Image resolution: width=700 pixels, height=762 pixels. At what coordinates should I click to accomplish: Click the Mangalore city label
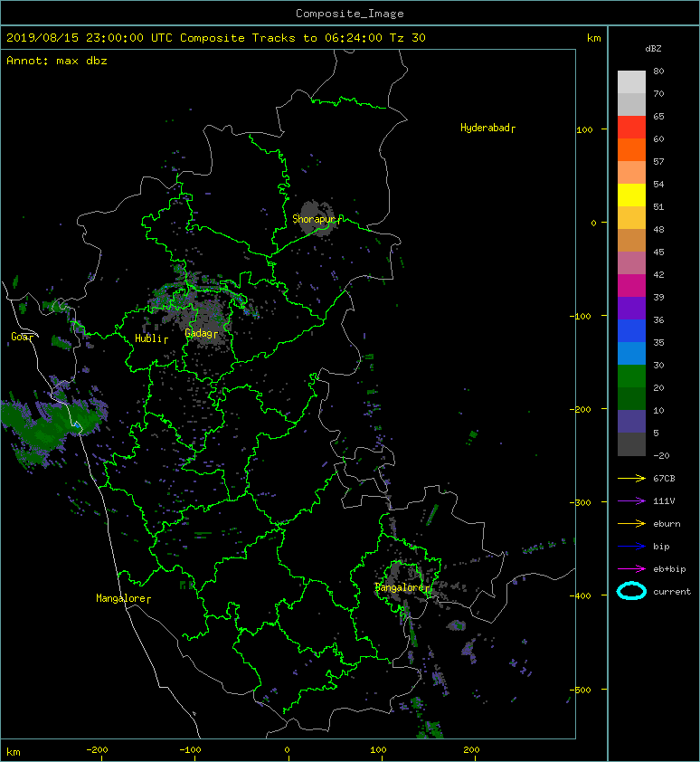(123, 598)
